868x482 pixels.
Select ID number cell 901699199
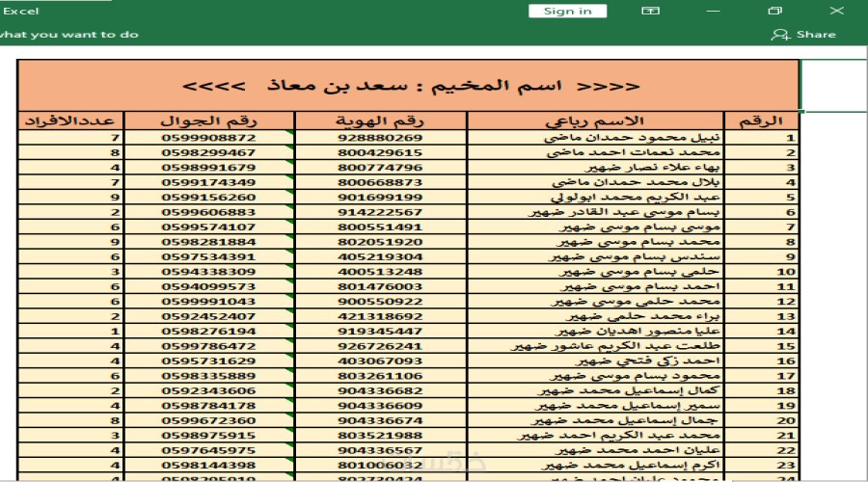point(380,197)
